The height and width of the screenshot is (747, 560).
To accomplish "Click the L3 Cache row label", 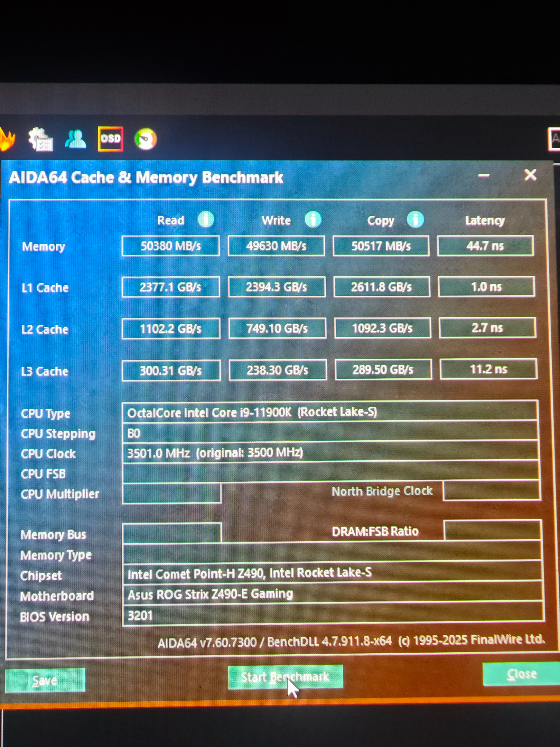I will point(45,371).
